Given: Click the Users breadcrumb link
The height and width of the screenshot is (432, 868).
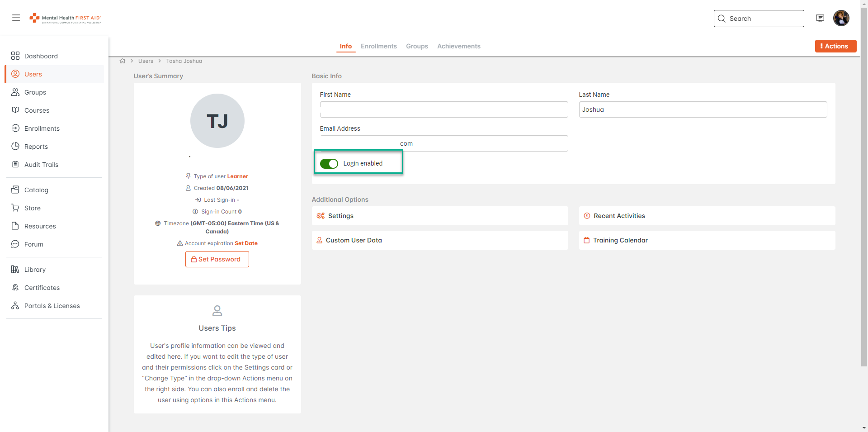Looking at the screenshot, I should (146, 61).
